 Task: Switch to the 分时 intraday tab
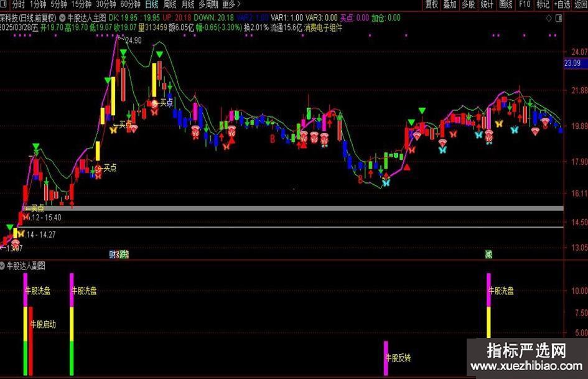point(19,4)
